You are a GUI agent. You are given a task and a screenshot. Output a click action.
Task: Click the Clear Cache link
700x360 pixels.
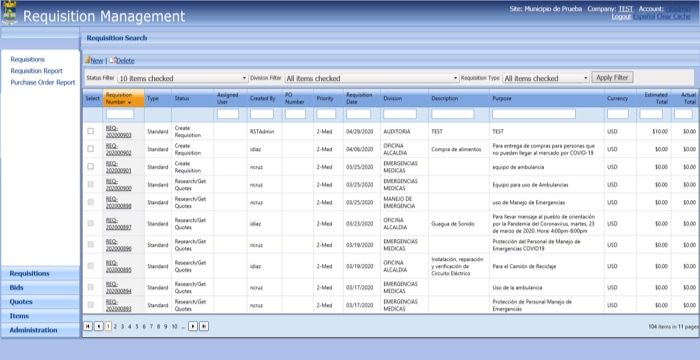point(674,17)
